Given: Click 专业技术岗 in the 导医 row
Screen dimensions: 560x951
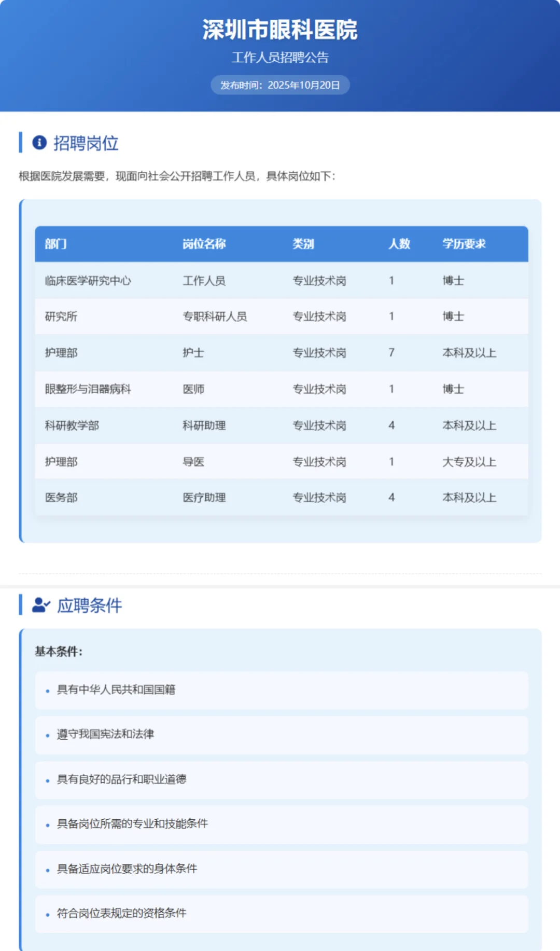Looking at the screenshot, I should point(319,462).
